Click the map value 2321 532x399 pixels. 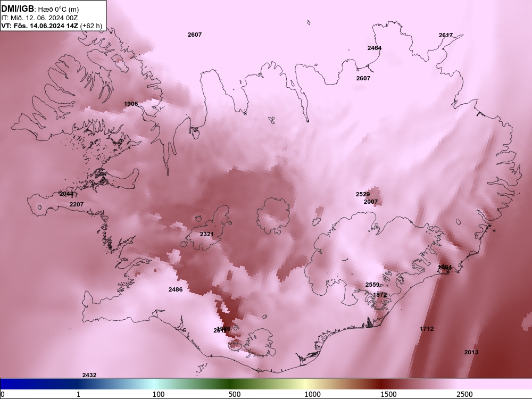(x=206, y=234)
